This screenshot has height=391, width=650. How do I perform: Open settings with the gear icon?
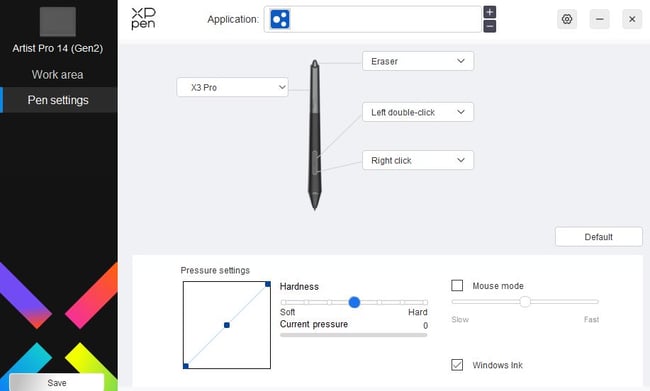[x=567, y=19]
